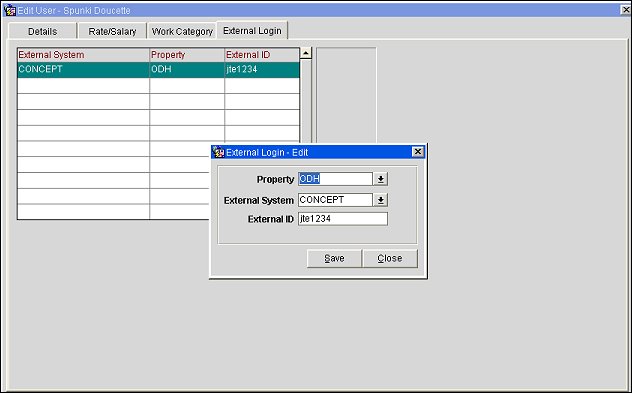The width and height of the screenshot is (632, 393).
Task: Click the Save button
Action: point(334,258)
